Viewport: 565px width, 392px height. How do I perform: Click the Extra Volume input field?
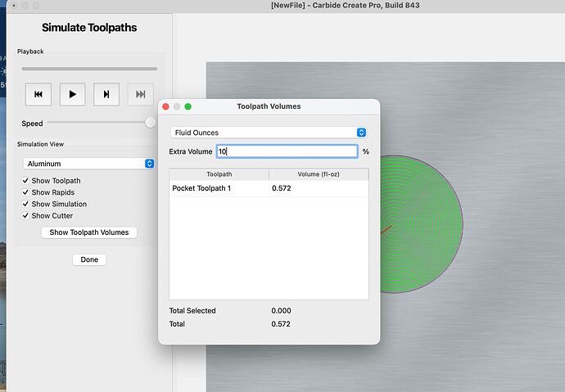(x=287, y=151)
